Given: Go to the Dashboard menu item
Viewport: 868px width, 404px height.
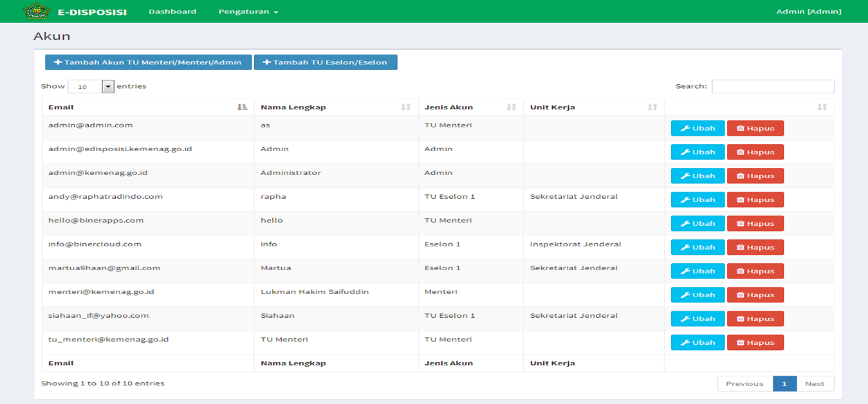Looking at the screenshot, I should coord(172,12).
